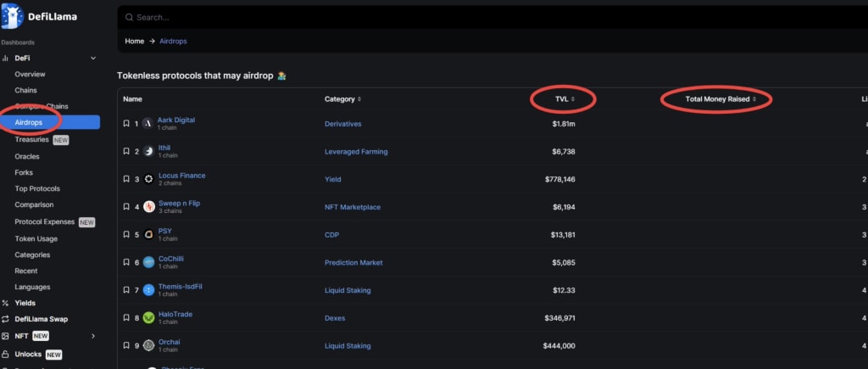Click the Sweep n Flip logo icon
Screen dimensions: 868x369
pos(148,207)
